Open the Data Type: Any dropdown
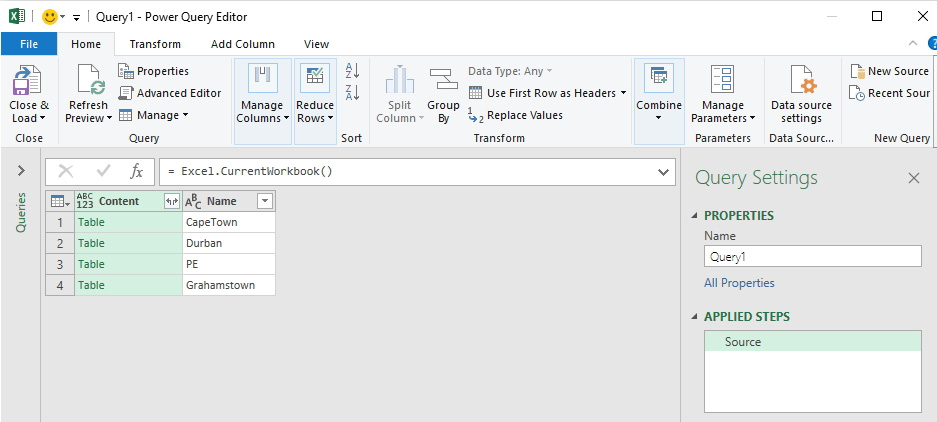The image size is (937, 422). (510, 71)
